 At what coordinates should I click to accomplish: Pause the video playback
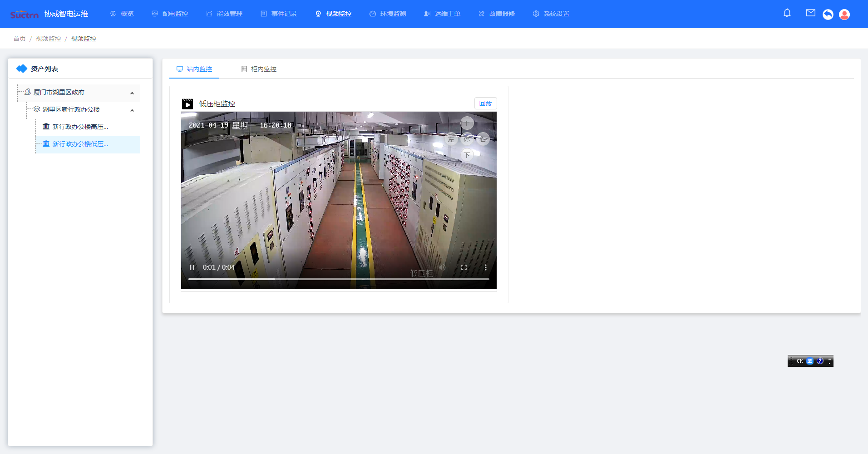tap(192, 267)
